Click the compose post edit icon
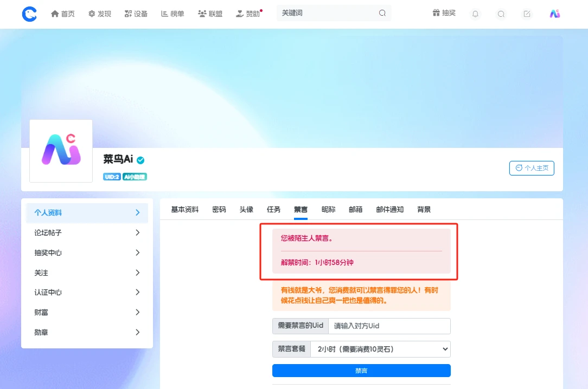 pos(527,14)
